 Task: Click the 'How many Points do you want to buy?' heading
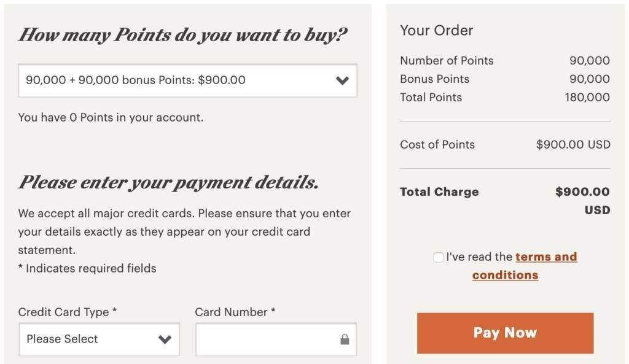coord(183,35)
